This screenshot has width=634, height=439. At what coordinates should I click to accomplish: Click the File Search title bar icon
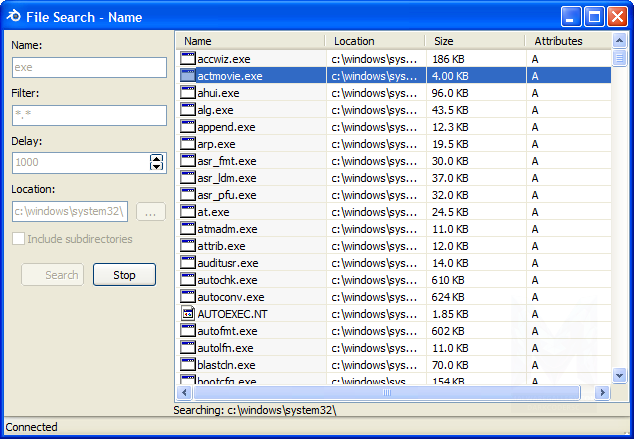[15, 16]
